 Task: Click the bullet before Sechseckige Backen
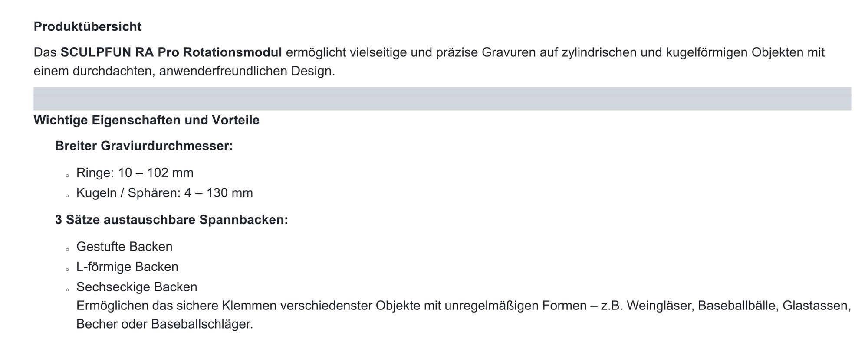point(67,290)
